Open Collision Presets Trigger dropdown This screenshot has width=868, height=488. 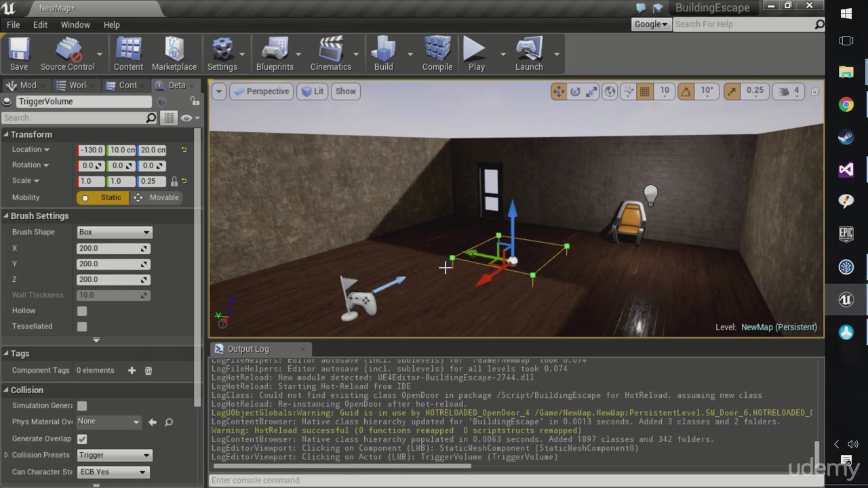tap(114, 455)
